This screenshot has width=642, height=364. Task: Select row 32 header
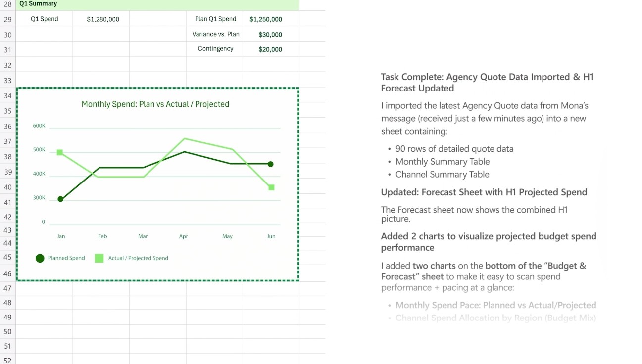coord(7,65)
